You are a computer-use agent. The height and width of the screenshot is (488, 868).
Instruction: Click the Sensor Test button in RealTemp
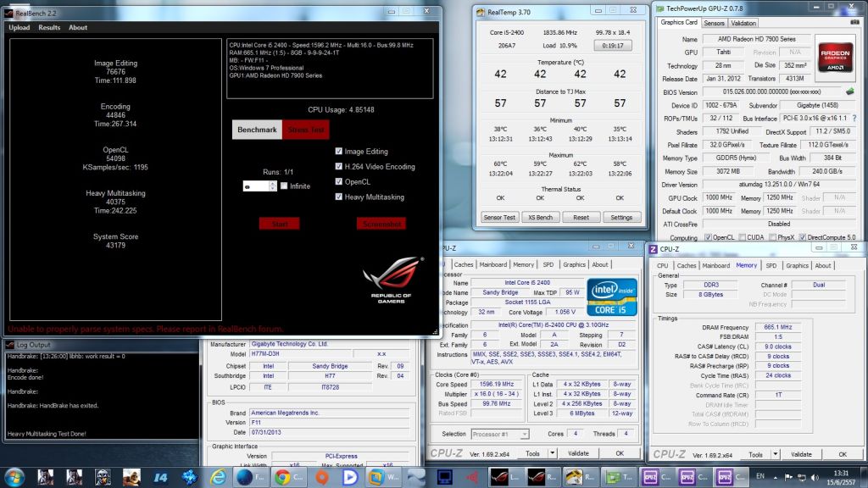[x=499, y=218]
